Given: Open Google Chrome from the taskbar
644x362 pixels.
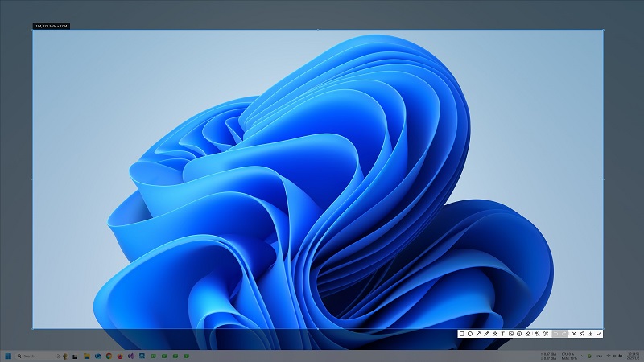Looking at the screenshot, I should coord(109,356).
